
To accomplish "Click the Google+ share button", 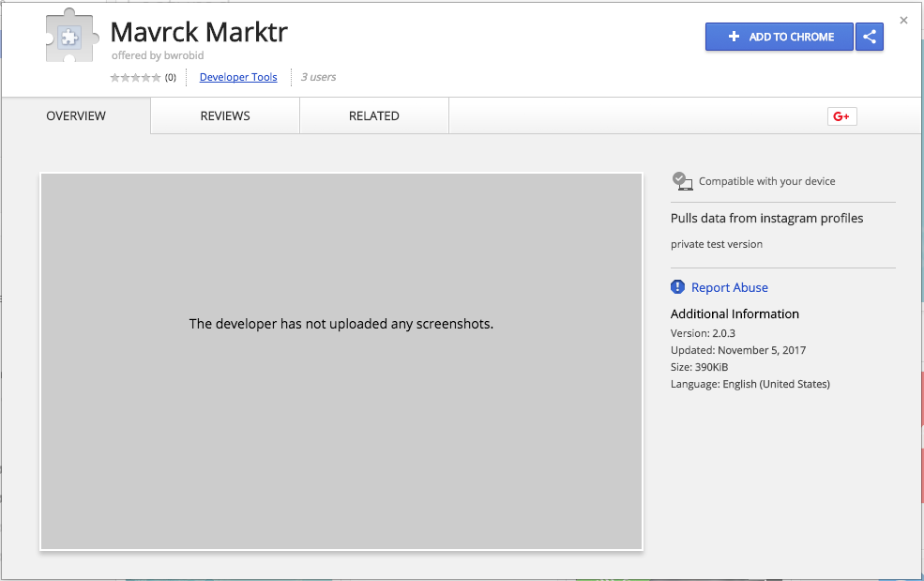I will point(841,116).
